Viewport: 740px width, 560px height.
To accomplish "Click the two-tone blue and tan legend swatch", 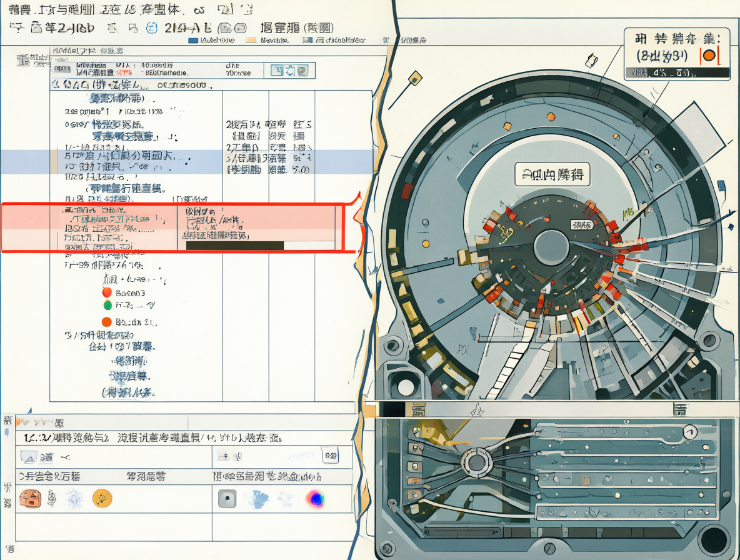I will (307, 41).
